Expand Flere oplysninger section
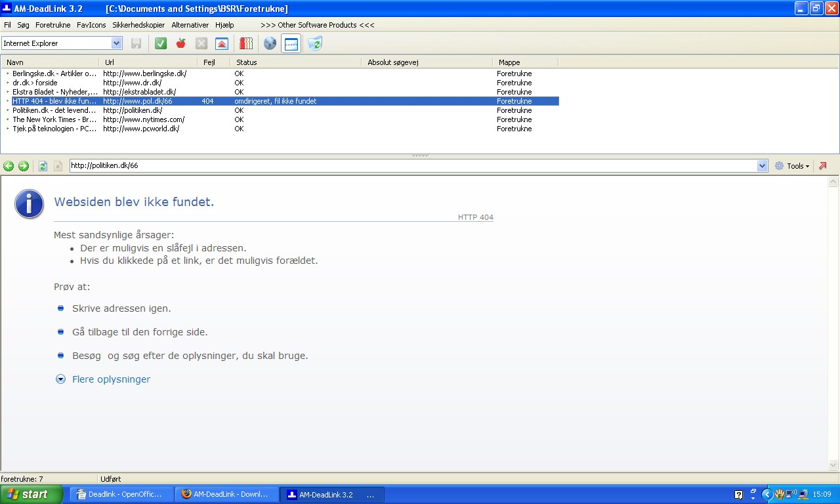Image resolution: width=840 pixels, height=504 pixels. point(104,379)
